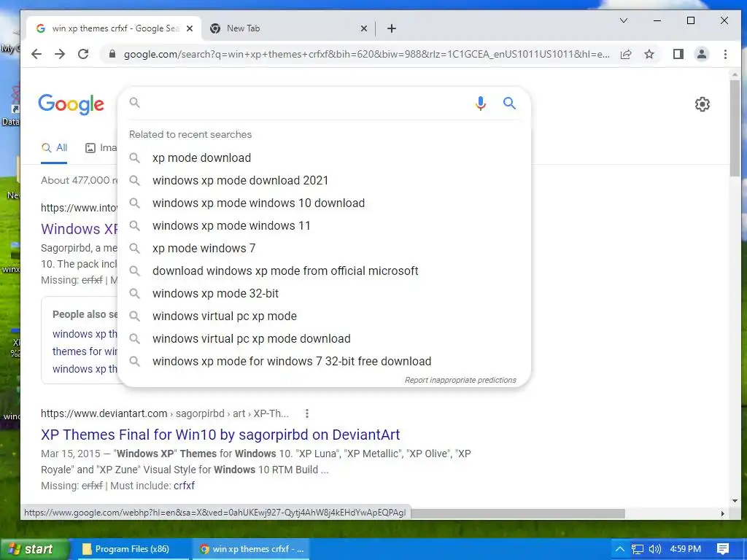This screenshot has width=747, height=560.
Task: Open Chrome's three-dot menu
Action: pos(725,54)
